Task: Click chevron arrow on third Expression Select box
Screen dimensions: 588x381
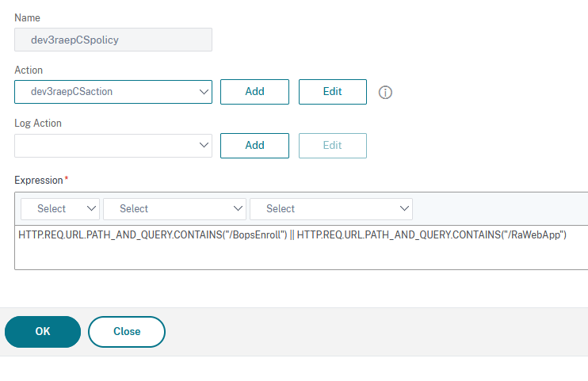Action: (x=404, y=209)
